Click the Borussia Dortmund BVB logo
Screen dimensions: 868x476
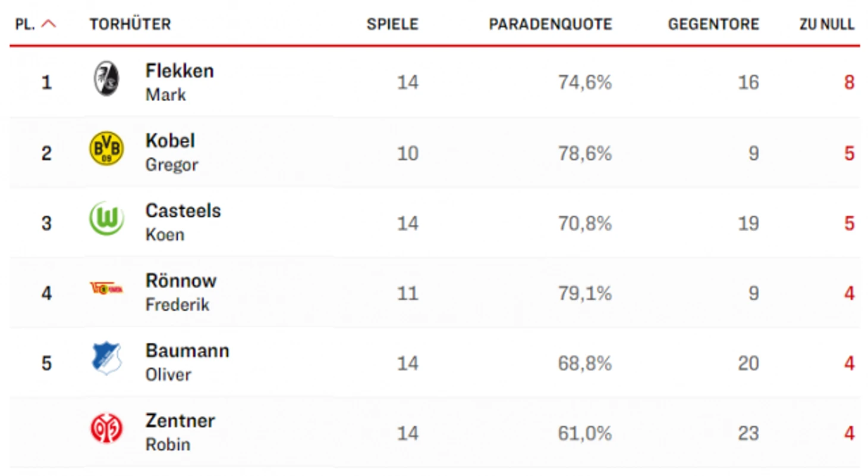[106, 149]
